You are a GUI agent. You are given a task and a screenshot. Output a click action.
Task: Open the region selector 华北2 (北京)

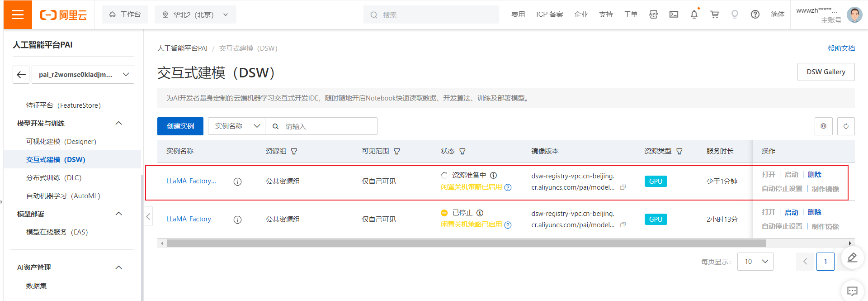point(195,14)
